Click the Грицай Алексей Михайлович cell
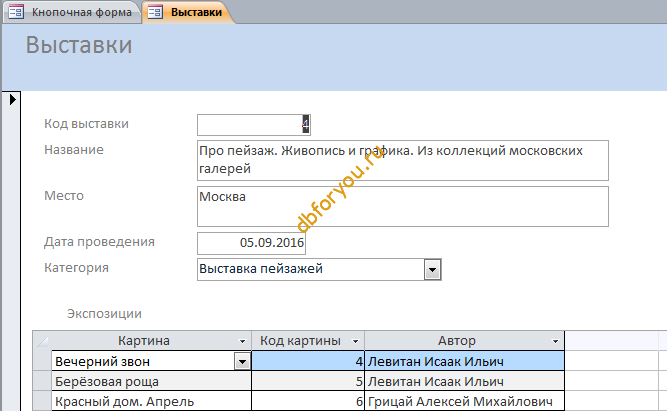This screenshot has height=411, width=667. 465,401
